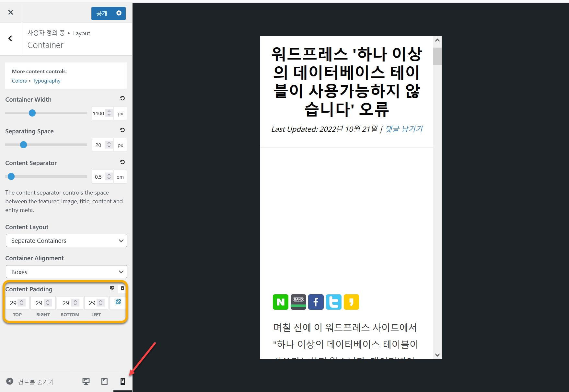The width and height of the screenshot is (569, 392).
Task: Click the Facebook share icon in the preview
Action: (316, 302)
